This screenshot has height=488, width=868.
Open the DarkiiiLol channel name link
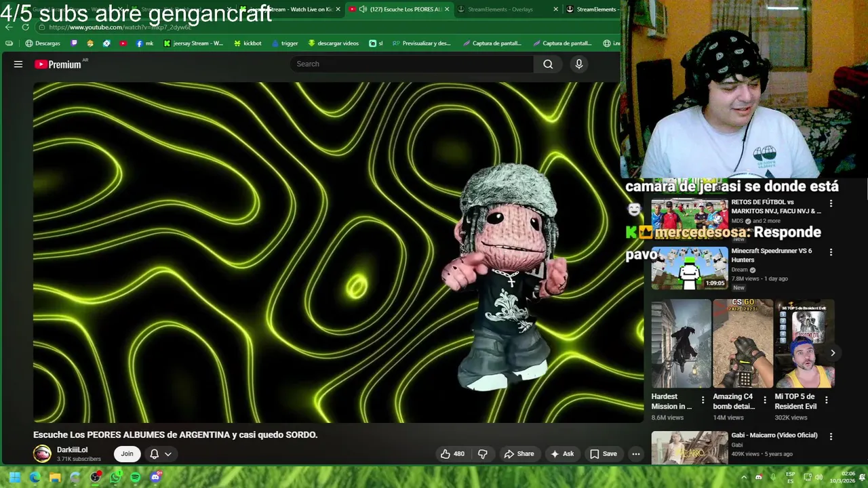(x=72, y=450)
